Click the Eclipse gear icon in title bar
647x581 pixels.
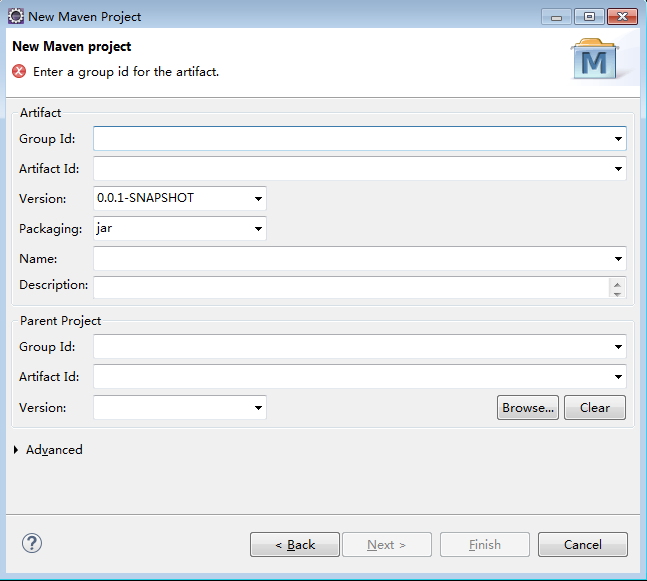tap(16, 17)
